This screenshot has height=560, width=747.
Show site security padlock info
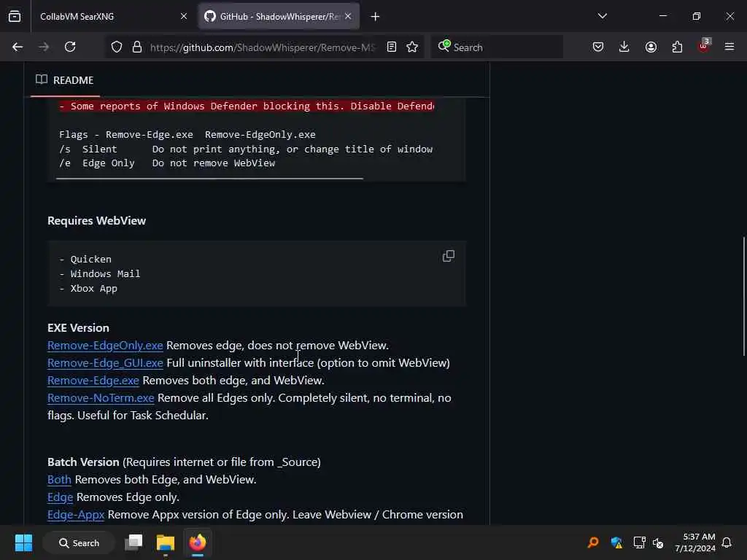tap(137, 47)
